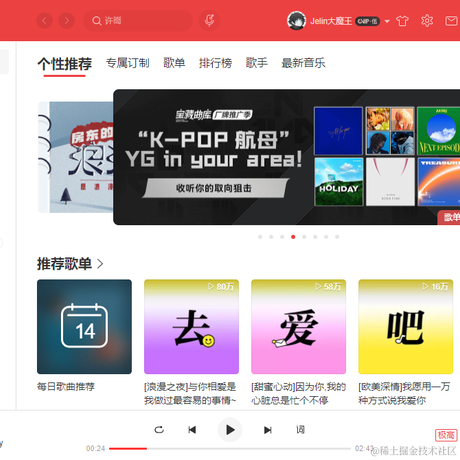Skip to the next track
Screen dimensions: 460x460
coord(268,430)
